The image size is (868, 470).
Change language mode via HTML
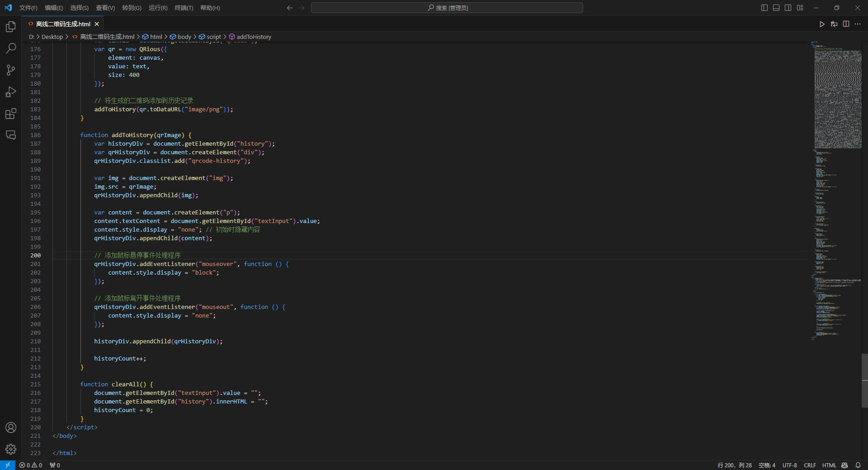click(829, 465)
